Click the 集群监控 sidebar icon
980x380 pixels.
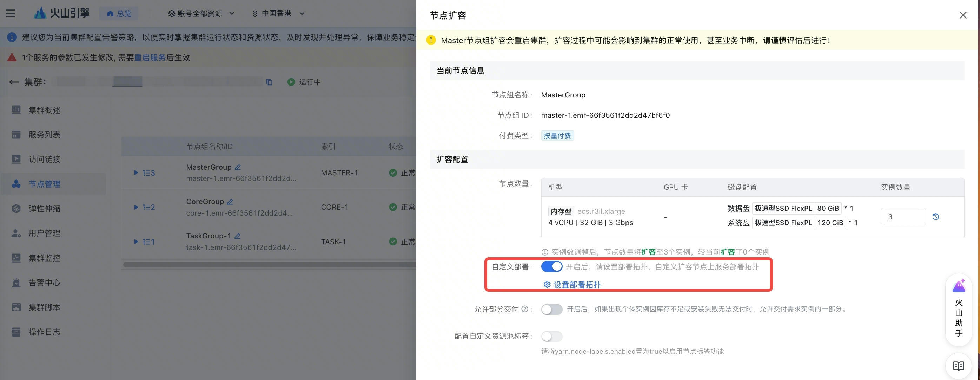click(16, 258)
